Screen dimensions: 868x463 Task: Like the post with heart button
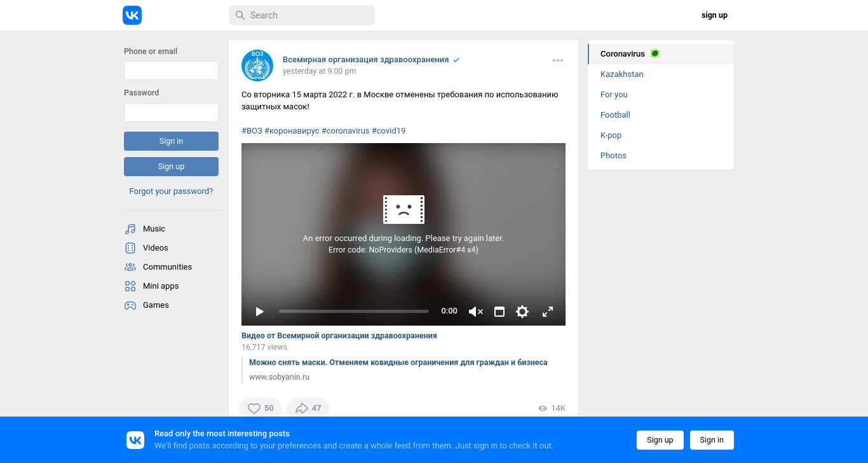(260, 408)
